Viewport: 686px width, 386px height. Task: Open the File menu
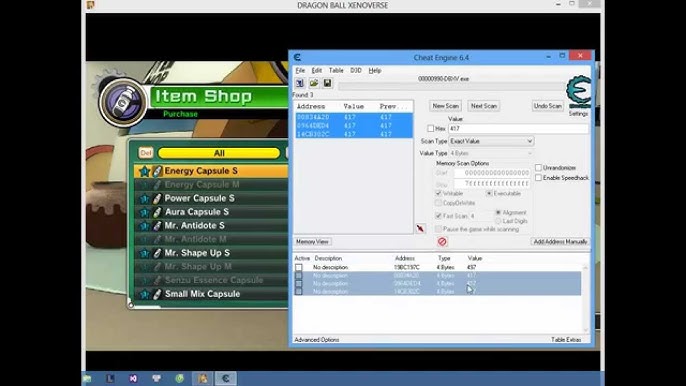pos(300,70)
